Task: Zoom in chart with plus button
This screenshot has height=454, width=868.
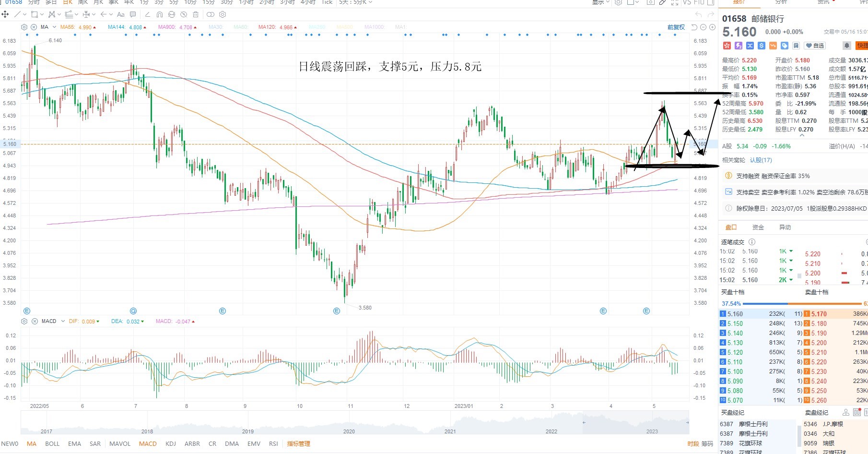Action: point(712,27)
